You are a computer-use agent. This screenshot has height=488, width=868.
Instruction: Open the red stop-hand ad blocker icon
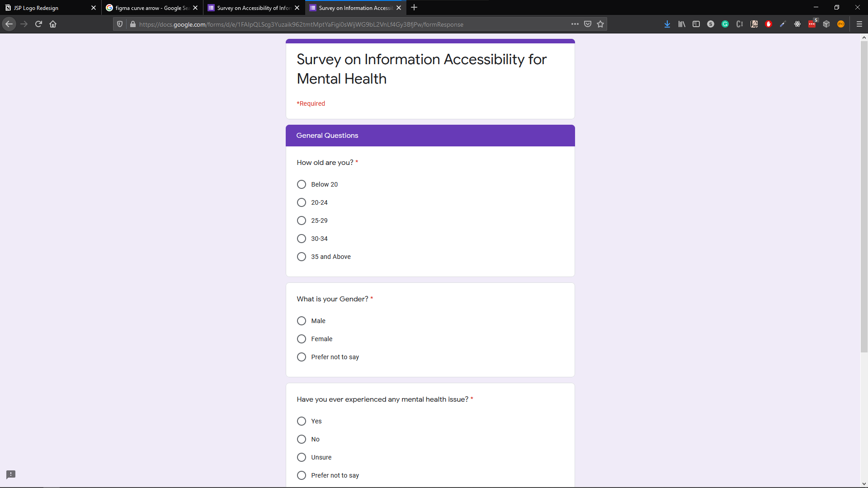tap(769, 24)
